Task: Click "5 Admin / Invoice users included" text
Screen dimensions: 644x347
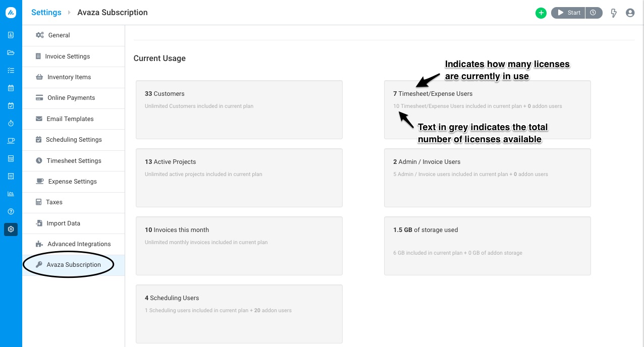Action: click(x=470, y=175)
